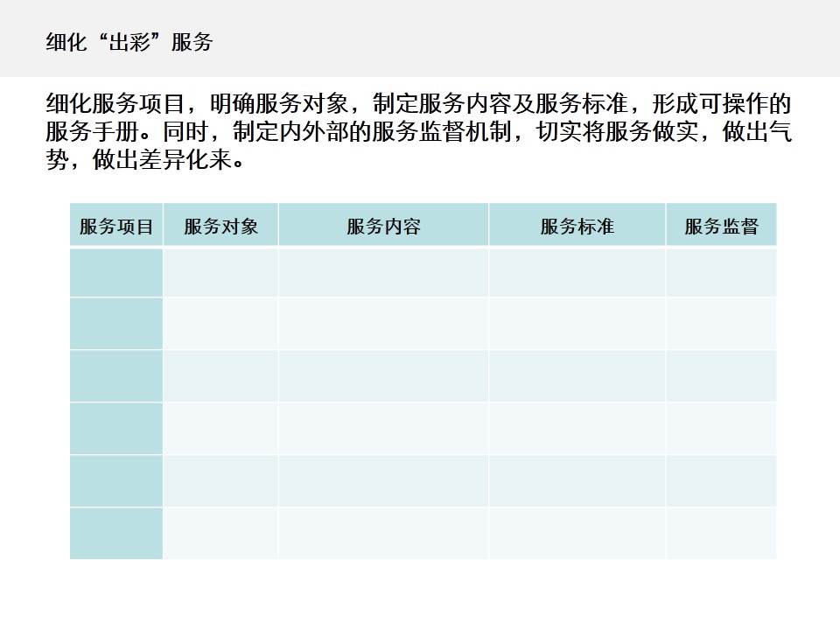Click fifth empty row cell under 服务监督
This screenshot has height=630, width=840.
coord(721,481)
